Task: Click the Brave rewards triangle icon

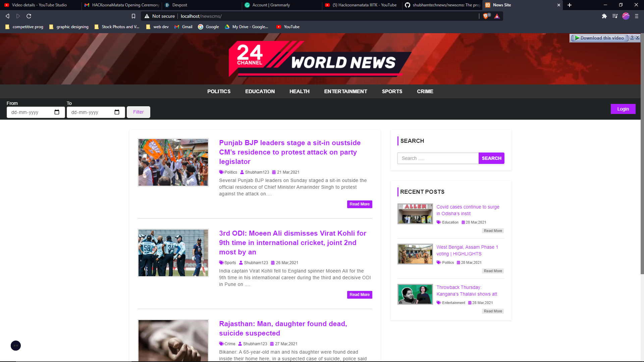Action: [497, 16]
